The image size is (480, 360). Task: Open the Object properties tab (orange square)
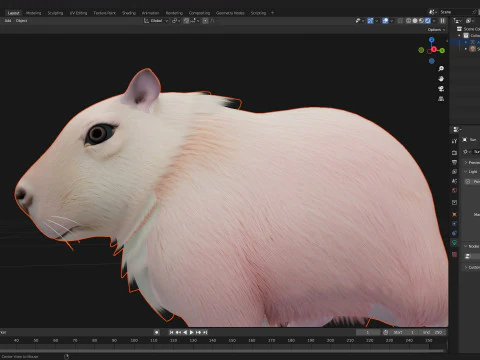454,214
